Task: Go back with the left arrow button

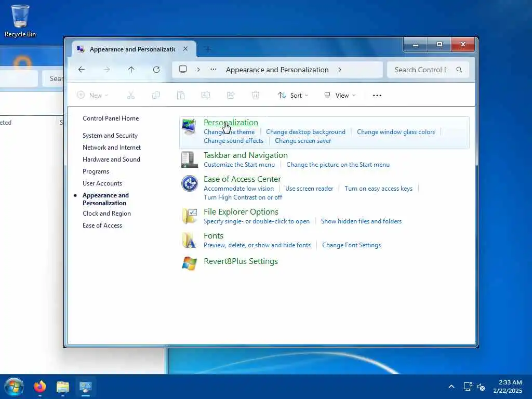Action: coord(82,70)
